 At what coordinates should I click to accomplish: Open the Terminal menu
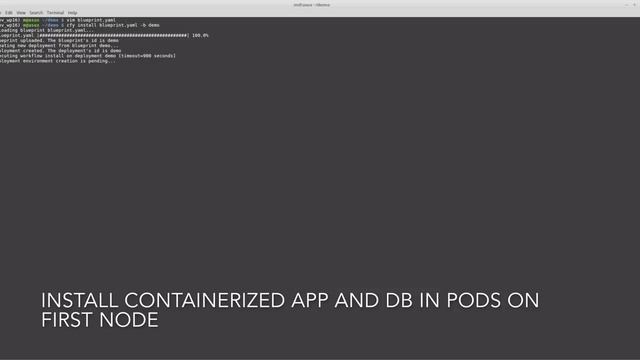point(55,13)
